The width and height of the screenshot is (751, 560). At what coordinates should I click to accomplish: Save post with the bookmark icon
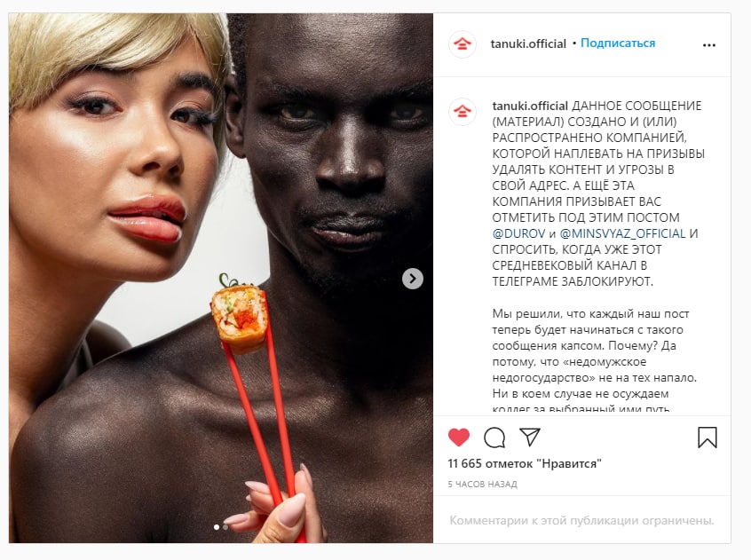coord(708,438)
